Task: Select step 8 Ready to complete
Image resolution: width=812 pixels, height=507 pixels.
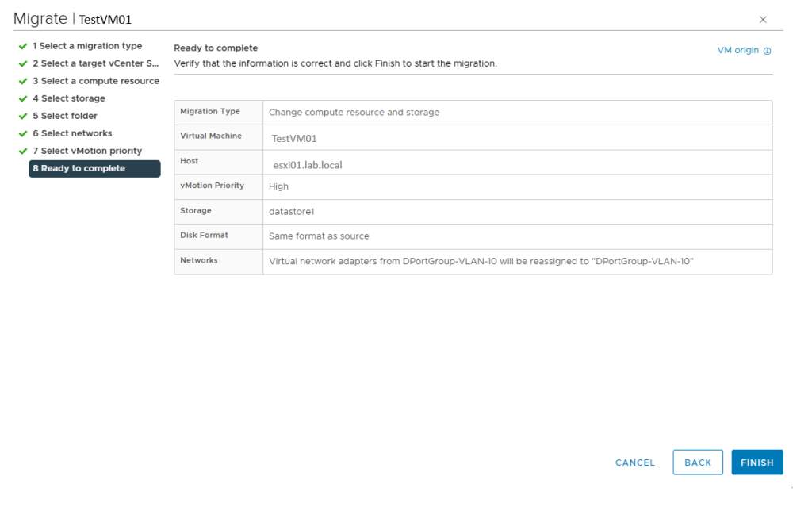Action: point(94,168)
